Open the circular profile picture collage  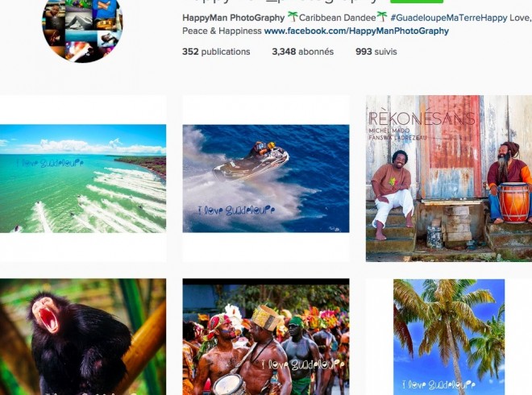point(82,31)
